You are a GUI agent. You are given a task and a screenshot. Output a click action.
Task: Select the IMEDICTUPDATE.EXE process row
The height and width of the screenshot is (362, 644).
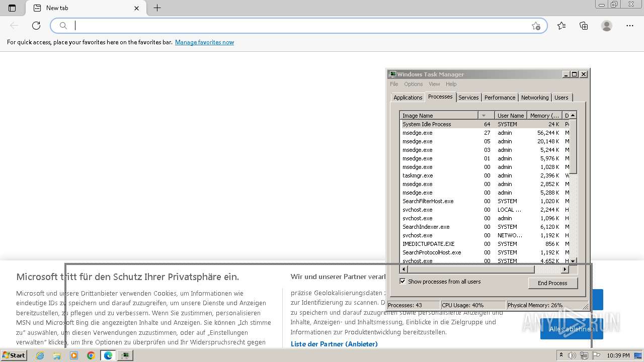pos(485,244)
